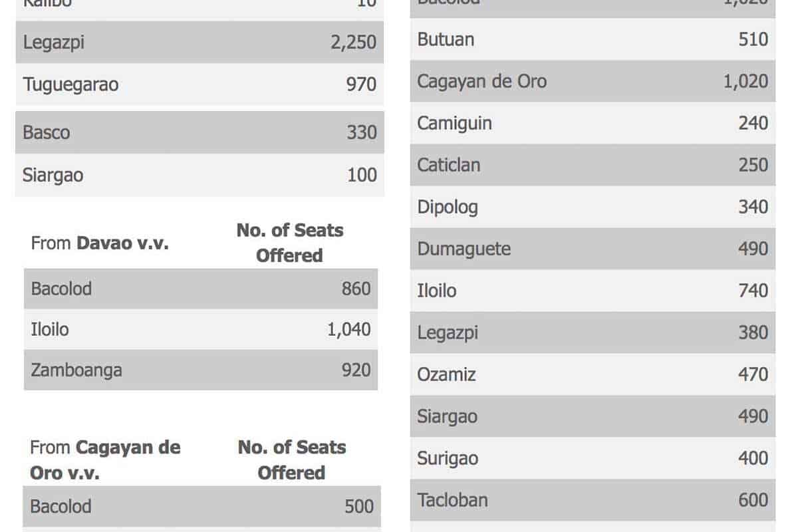Screen dimensions: 798x532
Task: Select the Cagayan de Oro 1,020 seats row
Action: click(593, 81)
